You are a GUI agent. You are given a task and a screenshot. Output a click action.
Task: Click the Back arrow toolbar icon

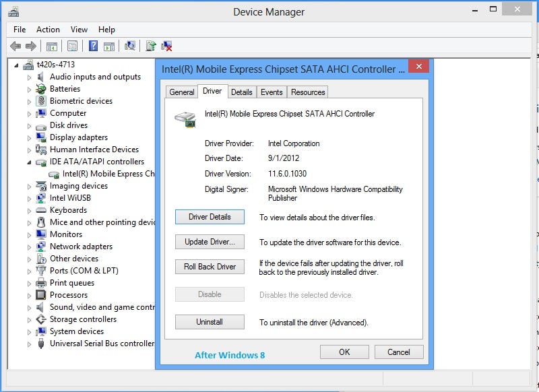coord(15,46)
